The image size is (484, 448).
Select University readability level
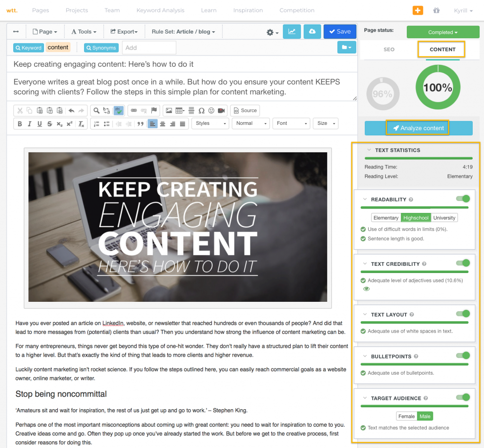click(x=444, y=218)
